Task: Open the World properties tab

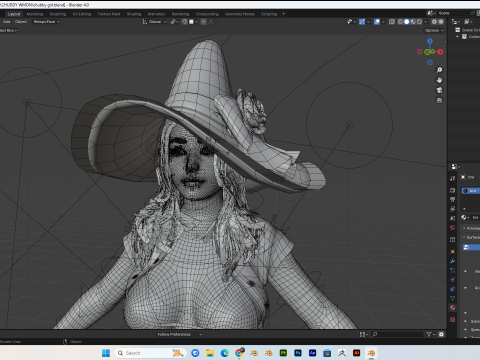Action: pyautogui.click(x=452, y=228)
